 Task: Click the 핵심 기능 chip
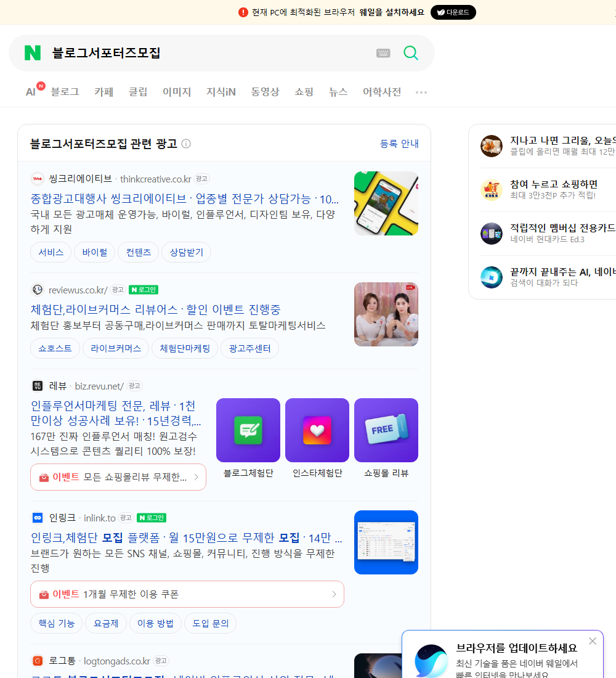[56, 623]
